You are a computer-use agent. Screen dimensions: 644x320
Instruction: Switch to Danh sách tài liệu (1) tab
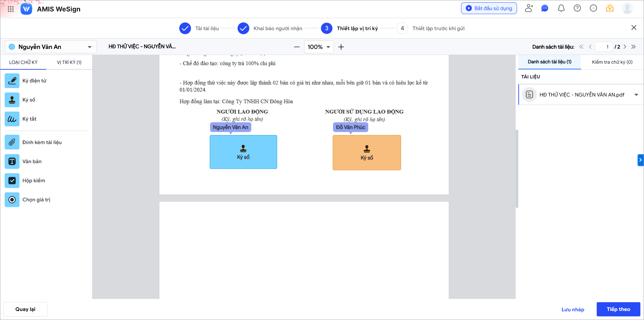tap(550, 62)
